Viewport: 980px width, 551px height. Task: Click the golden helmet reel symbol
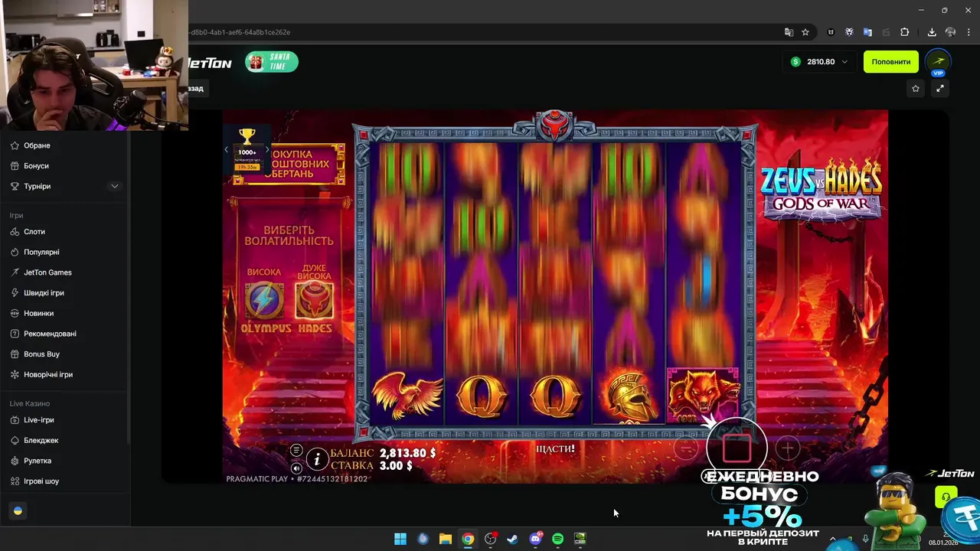pos(629,396)
